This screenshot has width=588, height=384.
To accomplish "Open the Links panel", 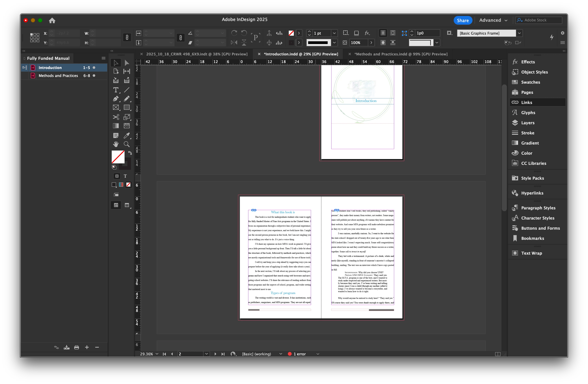I will tap(526, 102).
